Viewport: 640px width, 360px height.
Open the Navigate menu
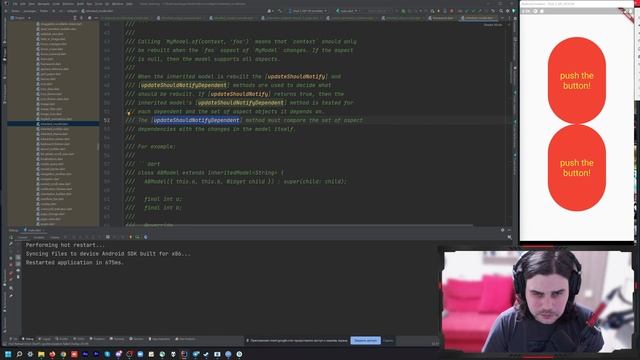click(43, 4)
